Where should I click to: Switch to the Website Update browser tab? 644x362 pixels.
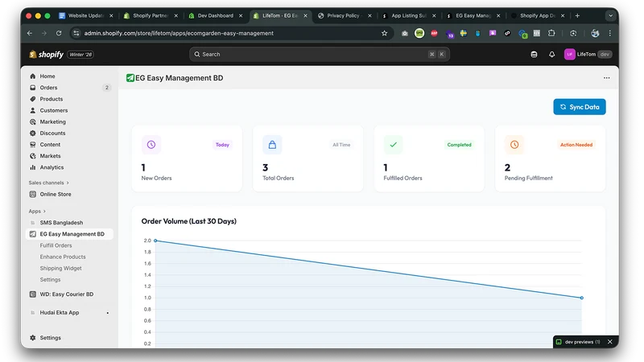pyautogui.click(x=85, y=15)
